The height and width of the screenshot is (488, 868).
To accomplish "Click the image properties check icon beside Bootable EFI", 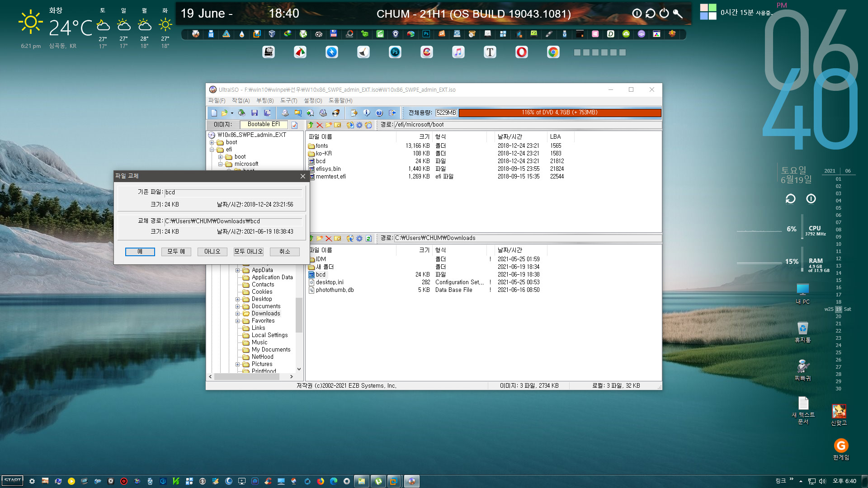I will click(294, 125).
